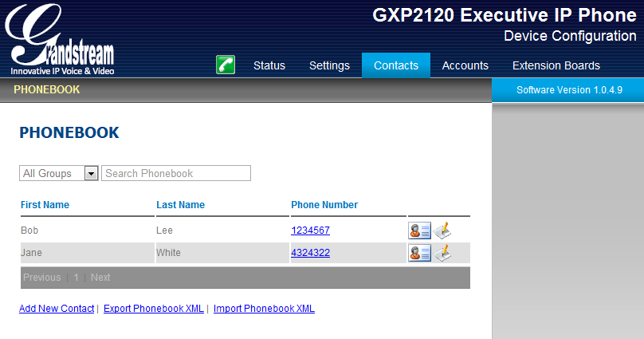Select the Contacts tab
This screenshot has width=644, height=339.
[396, 65]
